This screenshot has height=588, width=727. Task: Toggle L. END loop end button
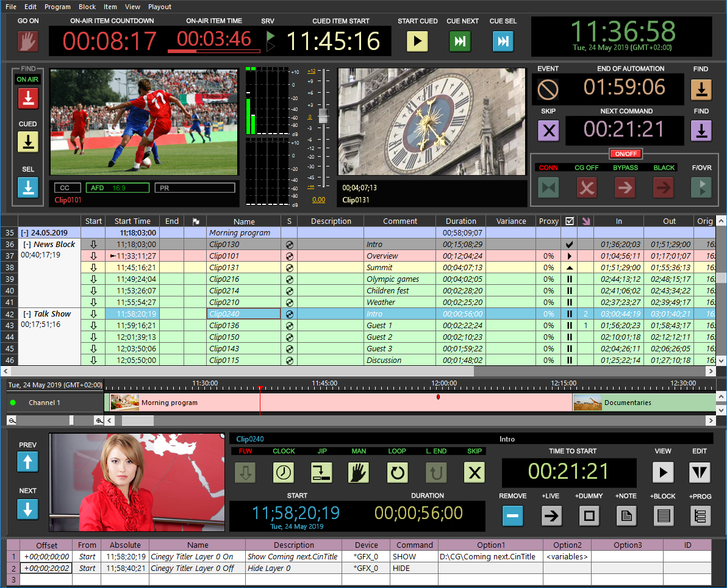pos(436,473)
